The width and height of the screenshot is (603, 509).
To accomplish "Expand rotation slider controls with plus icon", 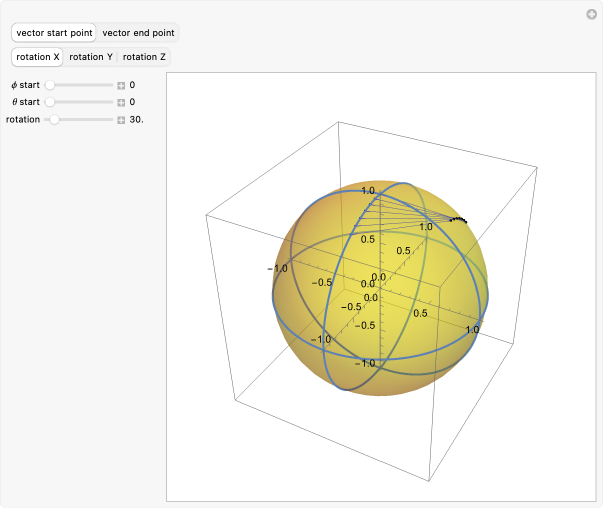I will click(x=121, y=120).
